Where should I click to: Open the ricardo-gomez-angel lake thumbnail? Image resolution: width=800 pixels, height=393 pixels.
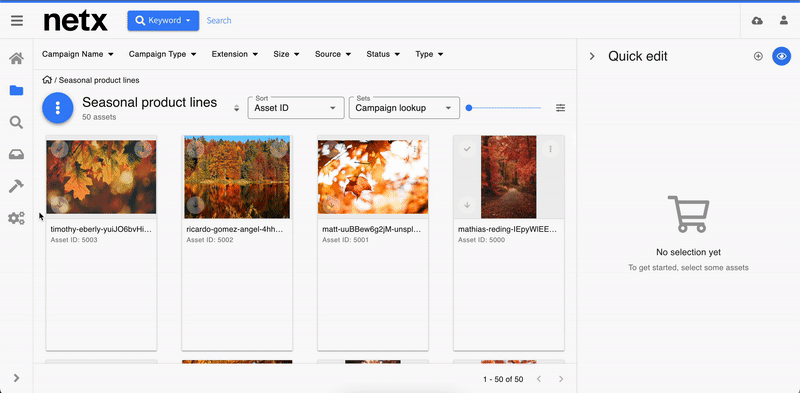pyautogui.click(x=237, y=177)
